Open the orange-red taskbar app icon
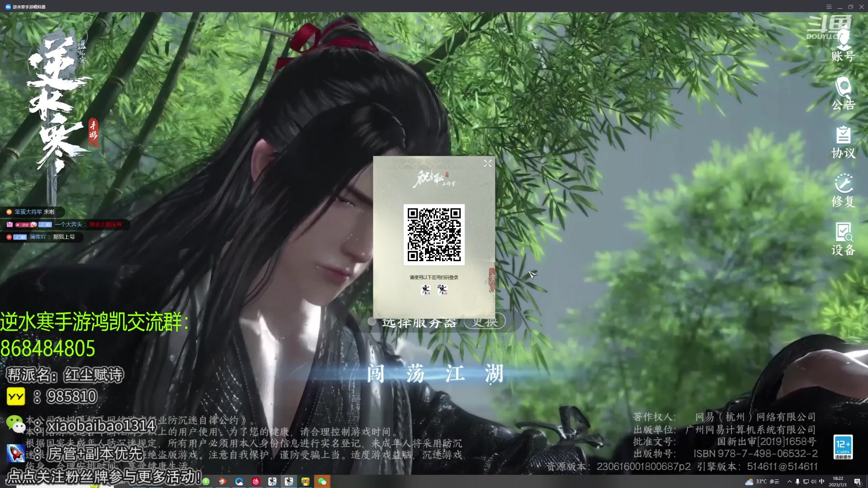This screenshot has width=868, height=488. (222, 482)
